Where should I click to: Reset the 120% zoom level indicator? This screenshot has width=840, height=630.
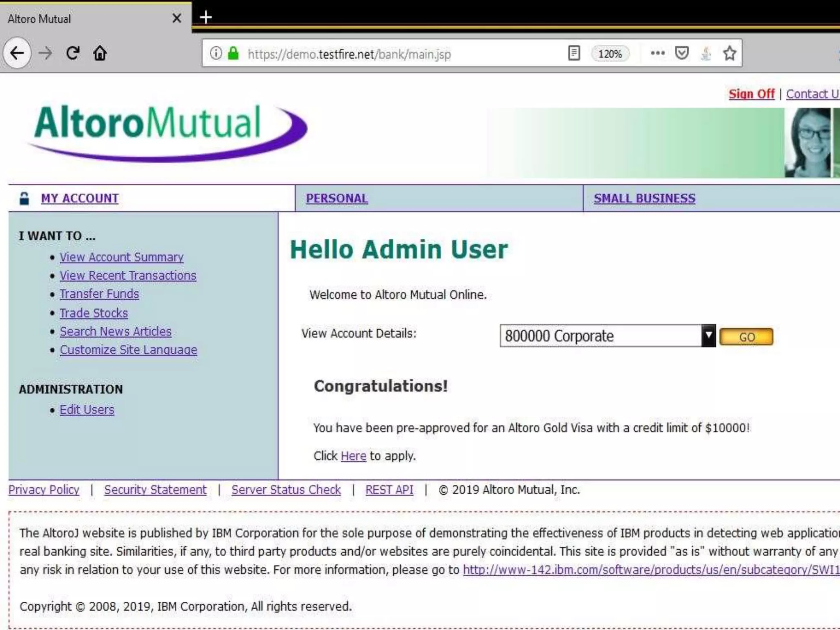[x=609, y=54]
